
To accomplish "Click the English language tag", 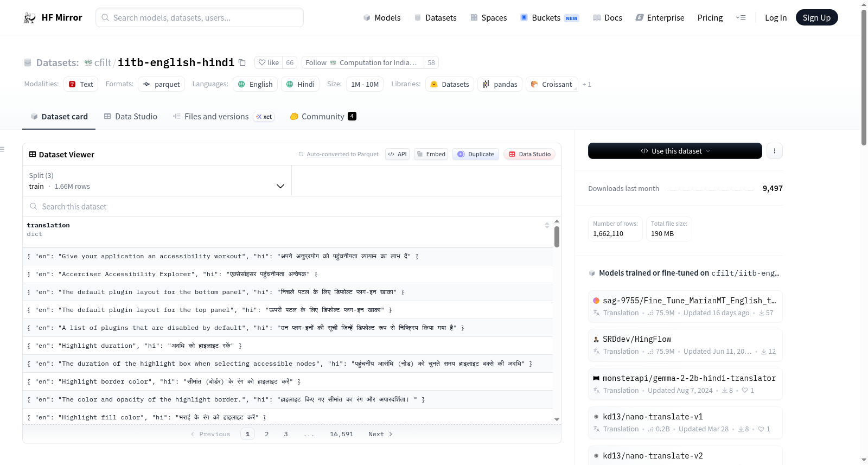I will click(x=256, y=85).
